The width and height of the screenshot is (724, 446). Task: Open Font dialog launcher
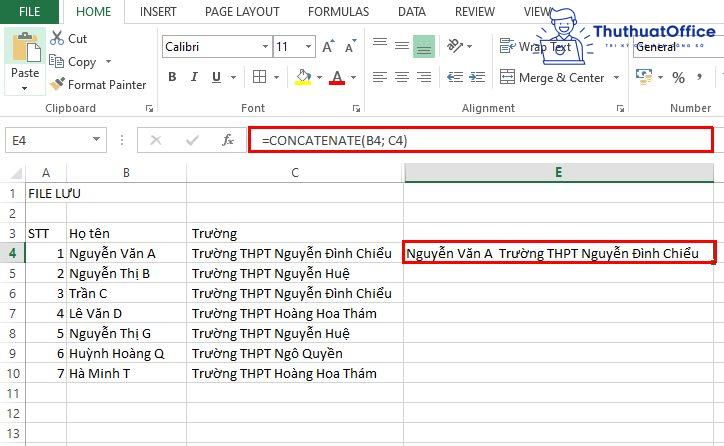tap(356, 108)
